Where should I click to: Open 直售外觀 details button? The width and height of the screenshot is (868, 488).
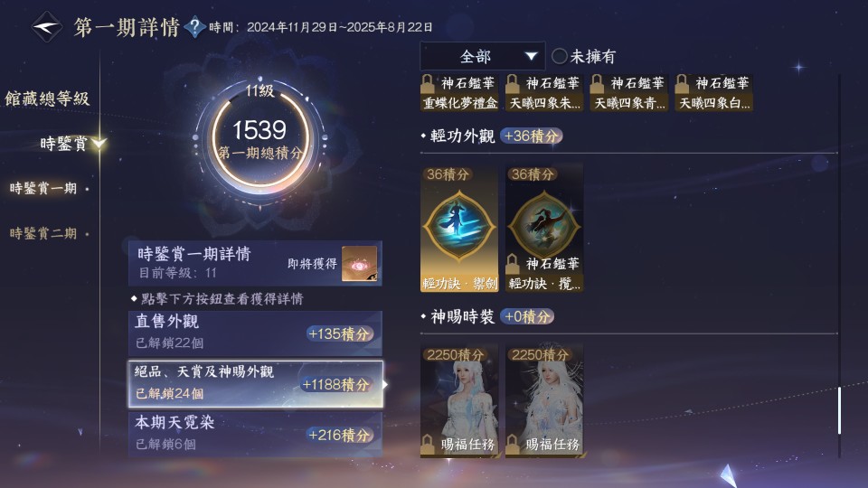[255, 333]
